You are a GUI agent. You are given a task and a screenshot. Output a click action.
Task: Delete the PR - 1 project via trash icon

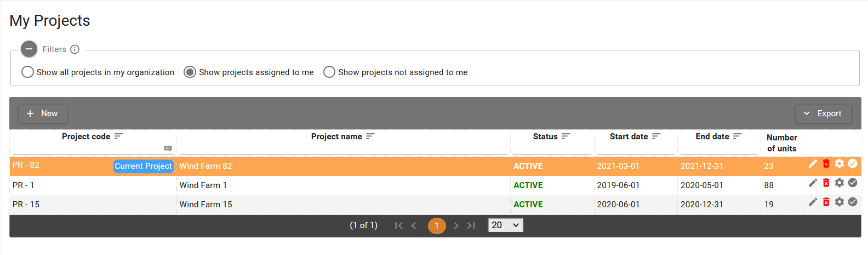tap(826, 183)
